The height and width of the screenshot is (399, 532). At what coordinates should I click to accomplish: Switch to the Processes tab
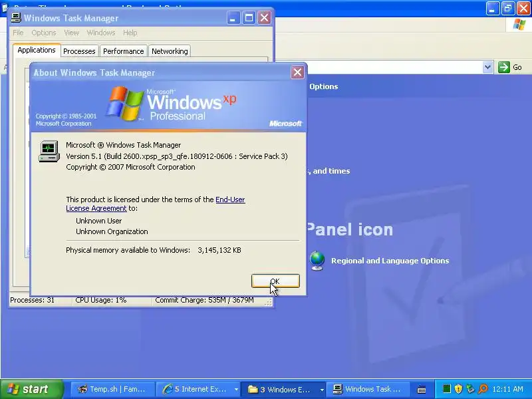click(x=79, y=51)
